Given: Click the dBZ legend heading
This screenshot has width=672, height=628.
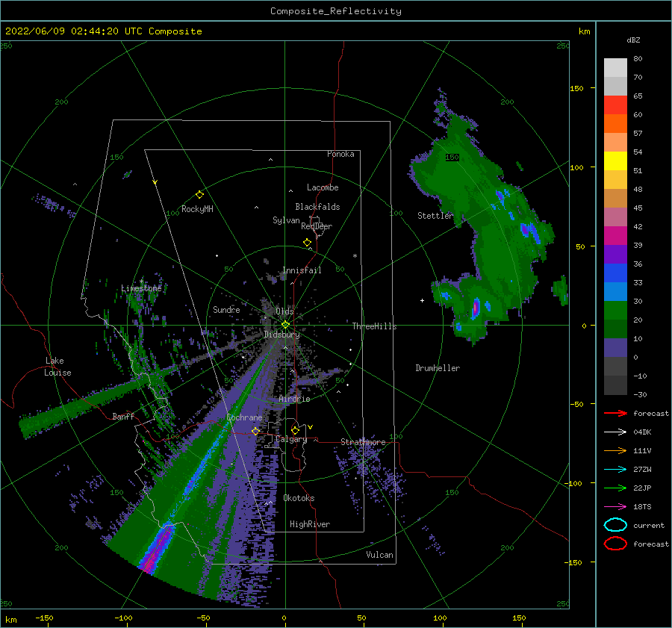Looking at the screenshot, I should pos(633,40).
